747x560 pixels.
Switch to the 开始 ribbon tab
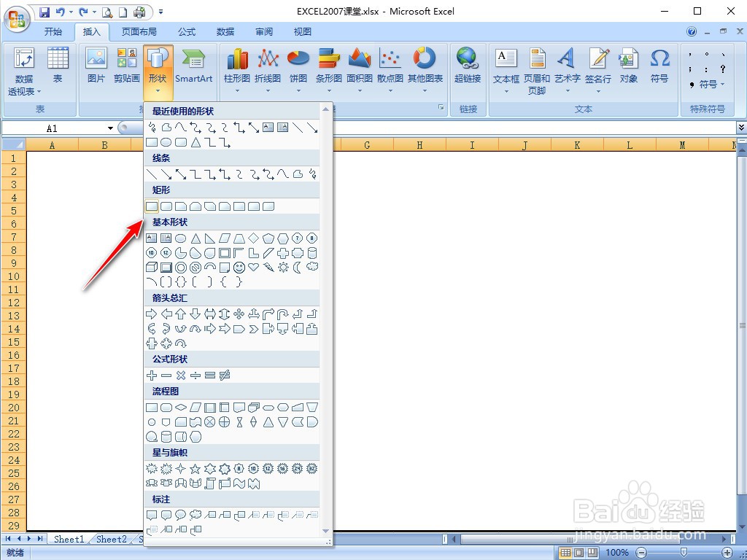coord(53,32)
